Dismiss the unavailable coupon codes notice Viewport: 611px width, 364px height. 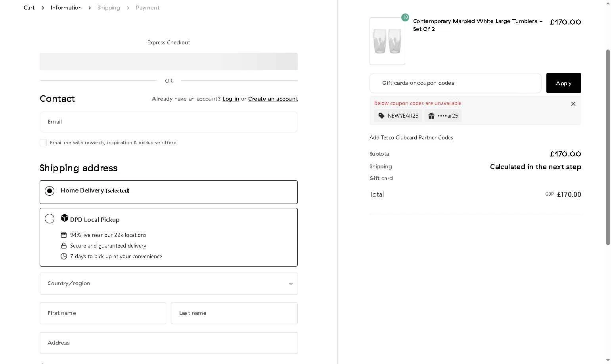pyautogui.click(x=573, y=104)
